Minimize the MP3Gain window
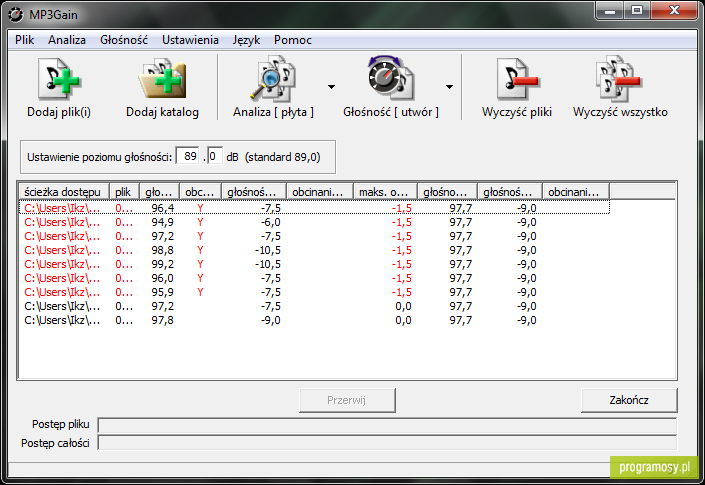705x485 pixels. click(x=610, y=11)
